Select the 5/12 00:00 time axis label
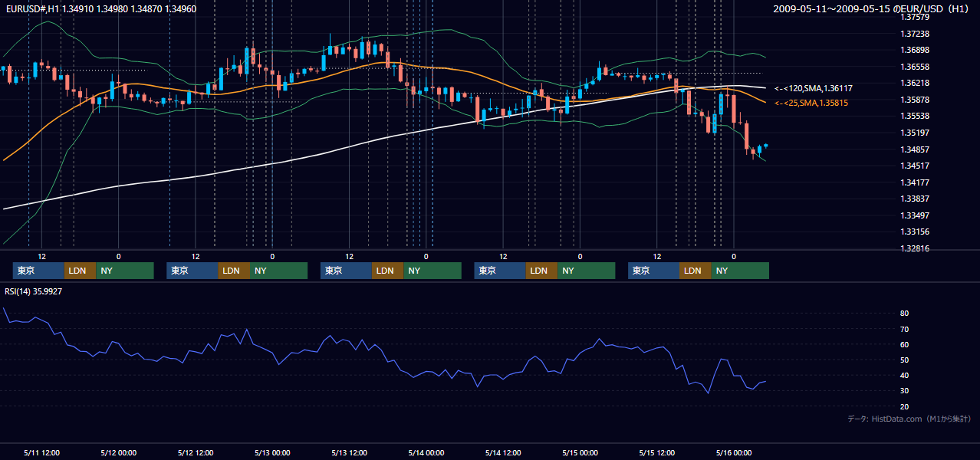 (x=118, y=453)
